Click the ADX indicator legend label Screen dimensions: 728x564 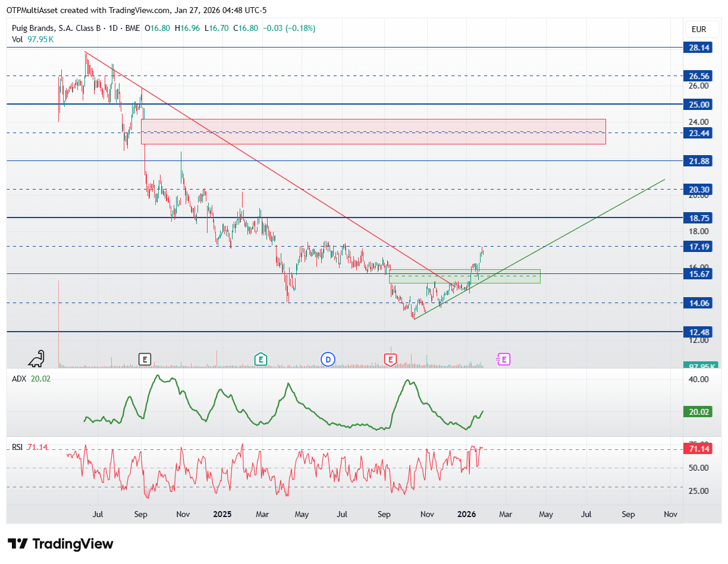point(18,379)
